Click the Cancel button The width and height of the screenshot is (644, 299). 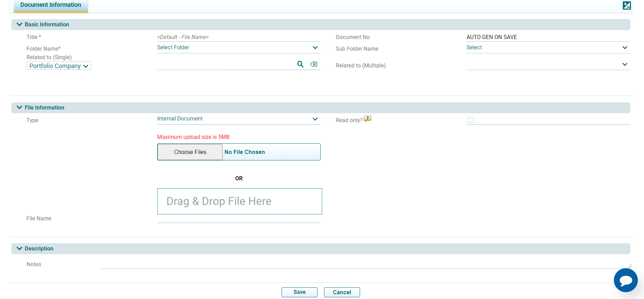click(x=342, y=292)
